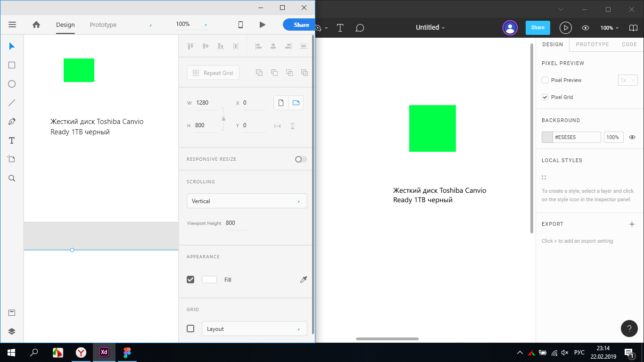Align left icon in XD inspector
644x362 pixels.
click(x=258, y=46)
